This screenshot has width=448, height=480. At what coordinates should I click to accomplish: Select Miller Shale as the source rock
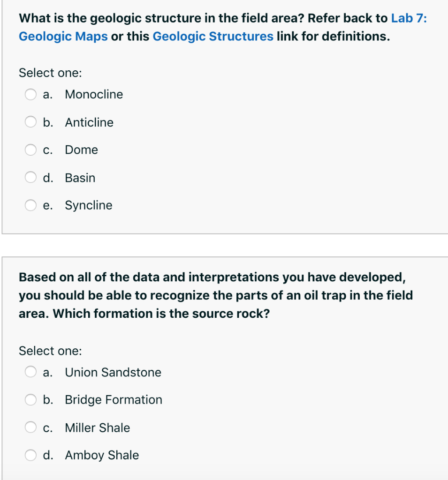click(x=97, y=427)
